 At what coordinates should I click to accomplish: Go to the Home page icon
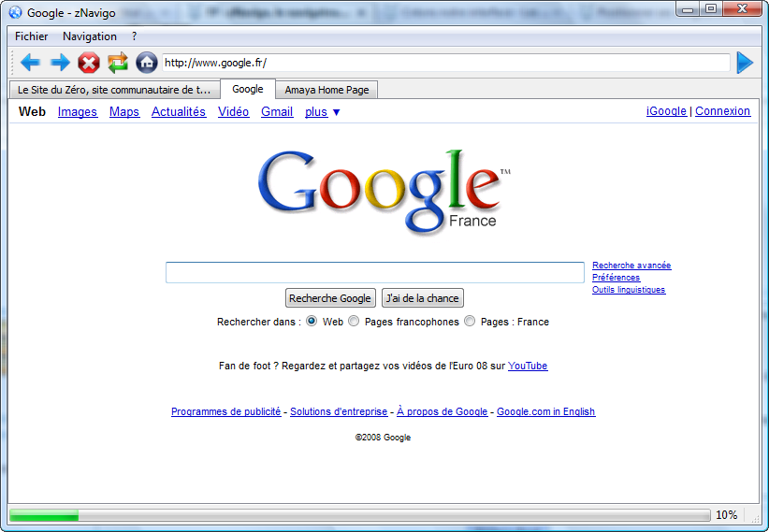(147, 63)
